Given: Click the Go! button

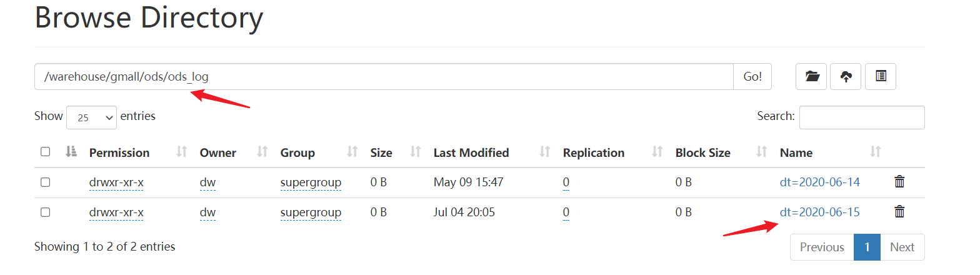Looking at the screenshot, I should [x=752, y=77].
